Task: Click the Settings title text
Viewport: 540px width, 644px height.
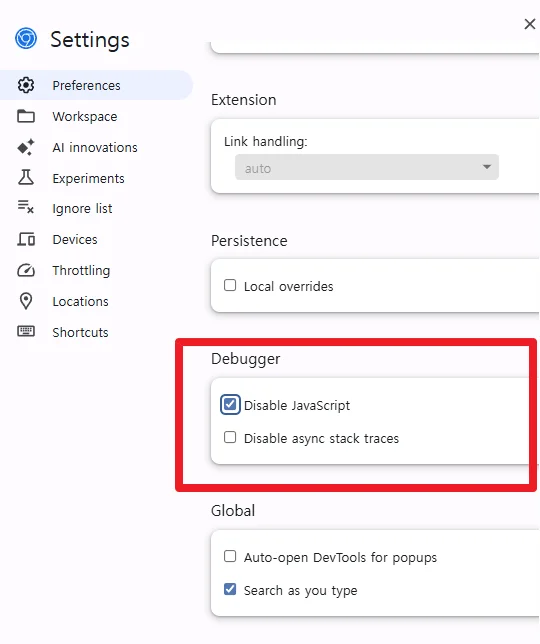Action: point(90,40)
